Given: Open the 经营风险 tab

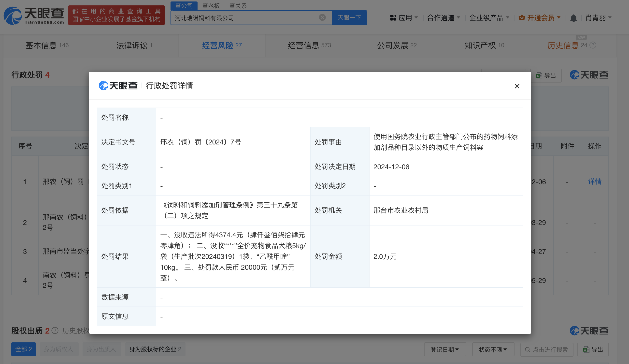Looking at the screenshot, I should click(x=222, y=45).
